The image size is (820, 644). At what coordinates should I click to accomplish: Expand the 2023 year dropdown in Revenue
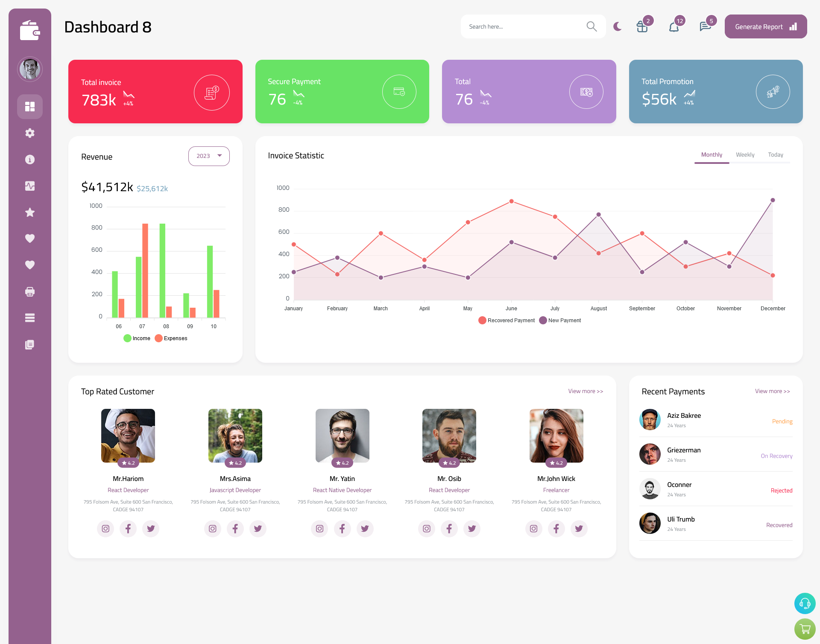[208, 156]
